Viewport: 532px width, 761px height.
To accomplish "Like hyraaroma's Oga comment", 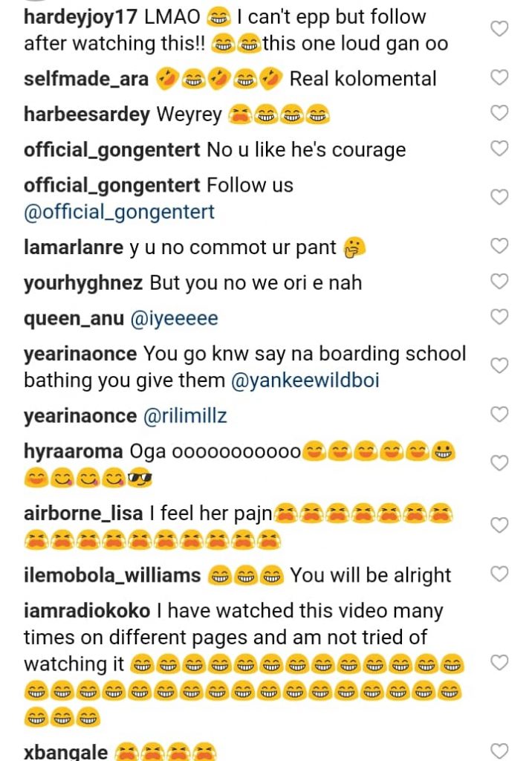I will [500, 463].
